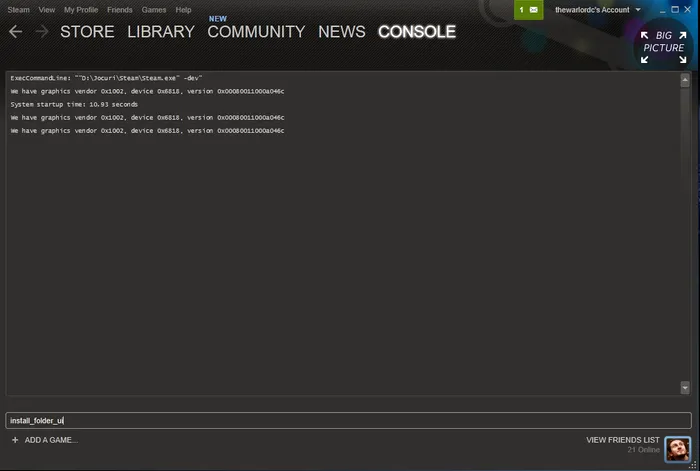The height and width of the screenshot is (471, 700).
Task: Open the green inbox notification envelope
Action: click(529, 10)
